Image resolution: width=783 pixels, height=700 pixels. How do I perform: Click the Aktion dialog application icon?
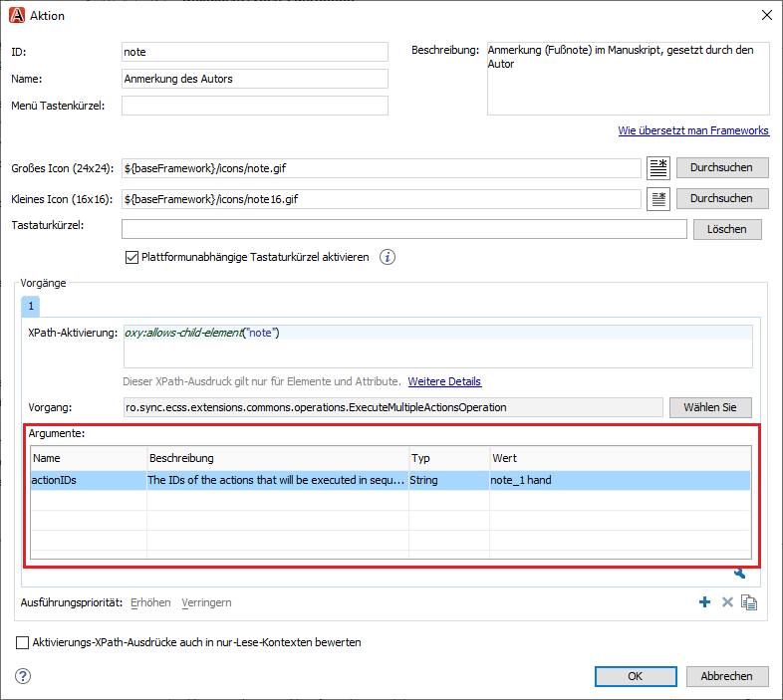point(17,16)
